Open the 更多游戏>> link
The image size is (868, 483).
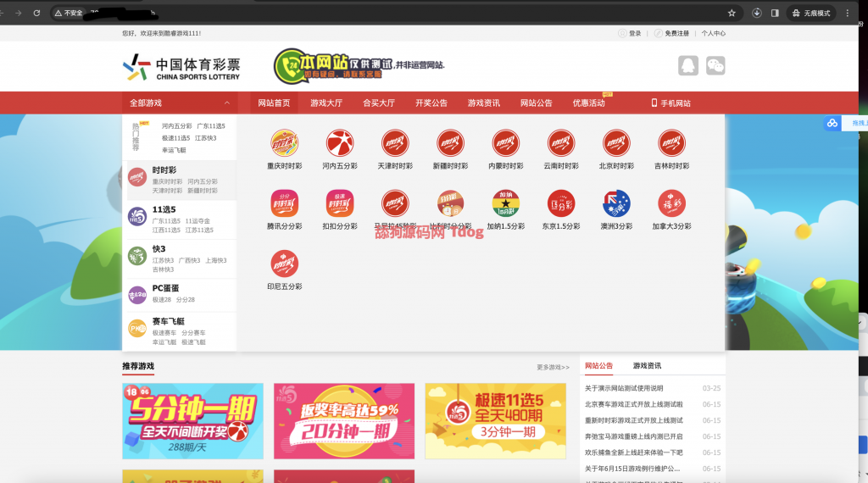(x=553, y=368)
